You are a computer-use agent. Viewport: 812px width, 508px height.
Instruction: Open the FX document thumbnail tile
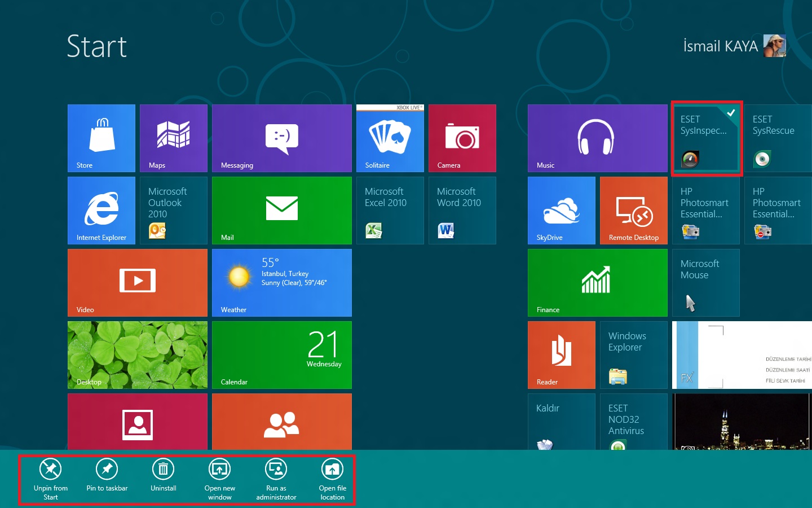(742, 355)
